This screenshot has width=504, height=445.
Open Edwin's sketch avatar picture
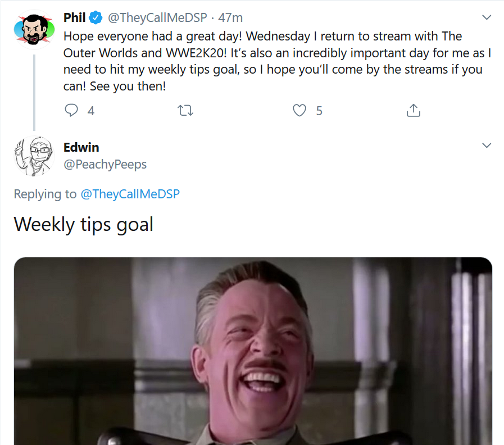pos(34,156)
